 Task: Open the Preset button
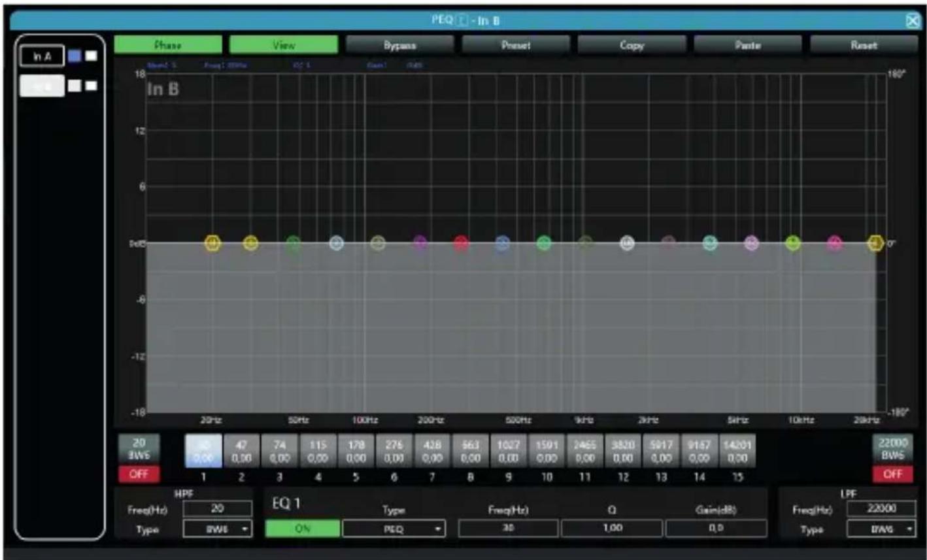coord(515,45)
